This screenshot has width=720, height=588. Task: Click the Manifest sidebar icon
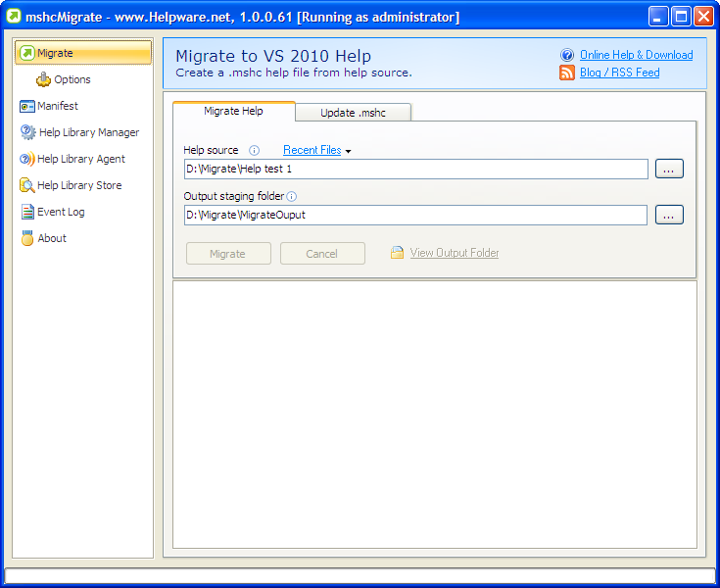click(x=27, y=106)
